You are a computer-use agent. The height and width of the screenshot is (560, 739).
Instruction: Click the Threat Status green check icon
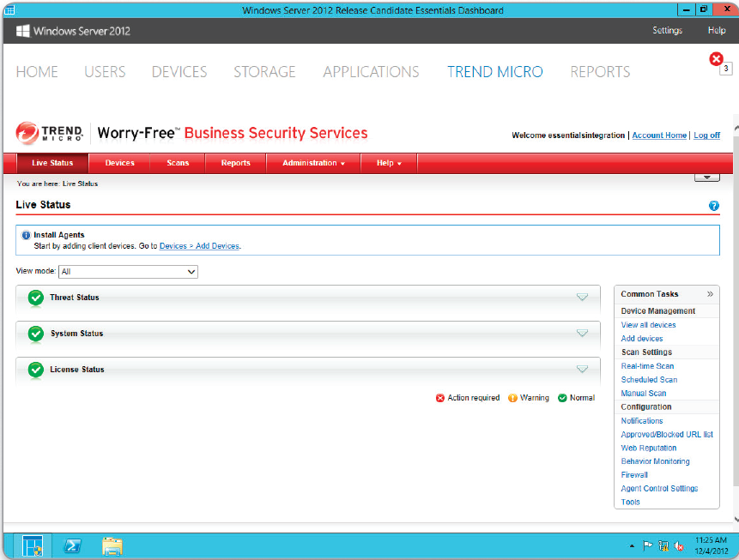pos(36,298)
